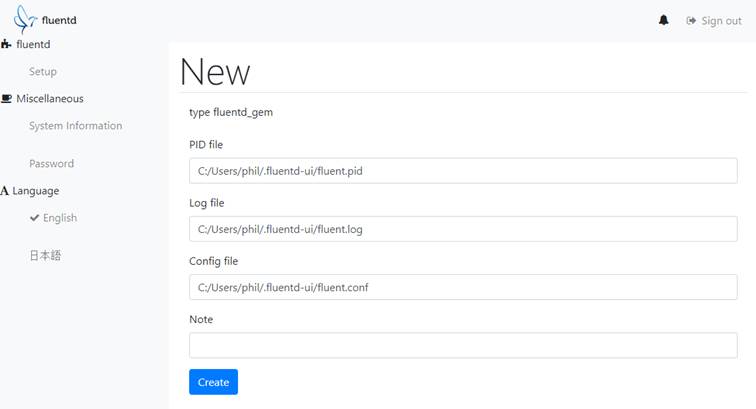Screen dimensions: 756x409
Task: Click the empty Note field
Action: click(463, 345)
